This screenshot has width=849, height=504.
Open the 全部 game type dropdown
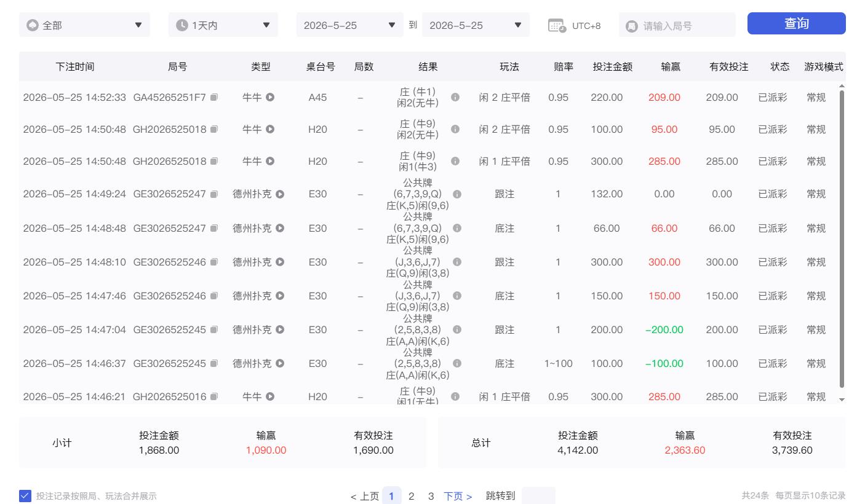point(84,25)
